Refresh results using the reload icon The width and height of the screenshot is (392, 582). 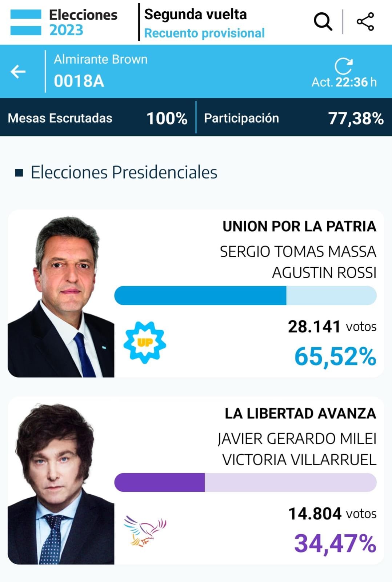[343, 66]
